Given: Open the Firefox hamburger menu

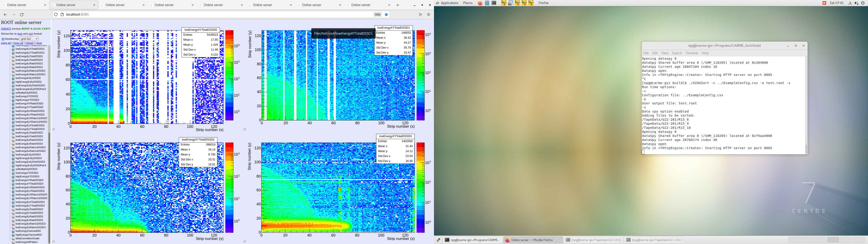Looking at the screenshot, I should 429,14.
